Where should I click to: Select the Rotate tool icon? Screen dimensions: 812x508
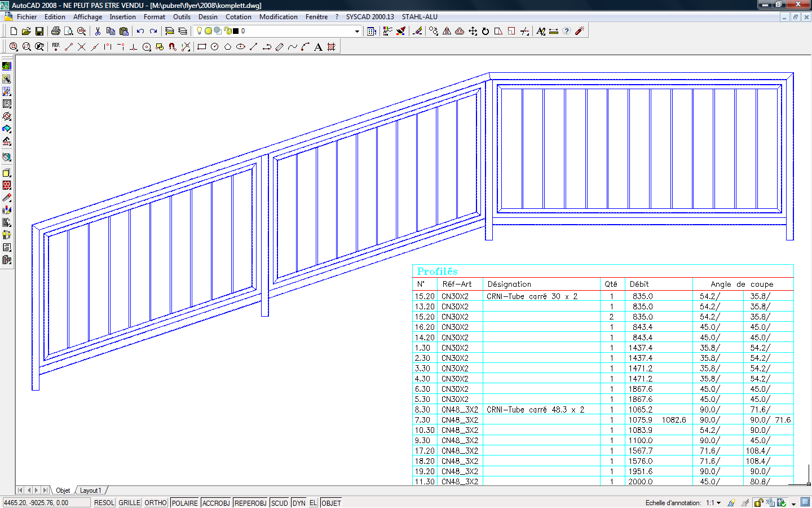486,31
